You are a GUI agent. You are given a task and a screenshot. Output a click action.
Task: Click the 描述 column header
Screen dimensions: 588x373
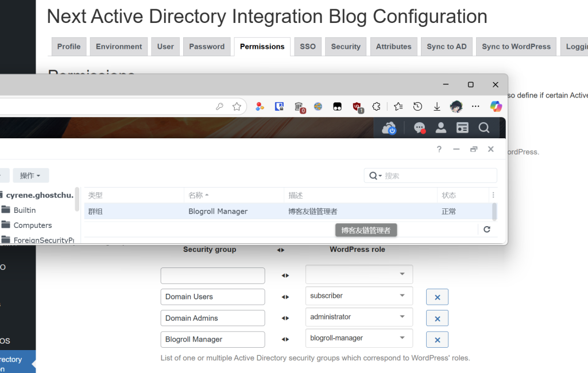(361, 195)
